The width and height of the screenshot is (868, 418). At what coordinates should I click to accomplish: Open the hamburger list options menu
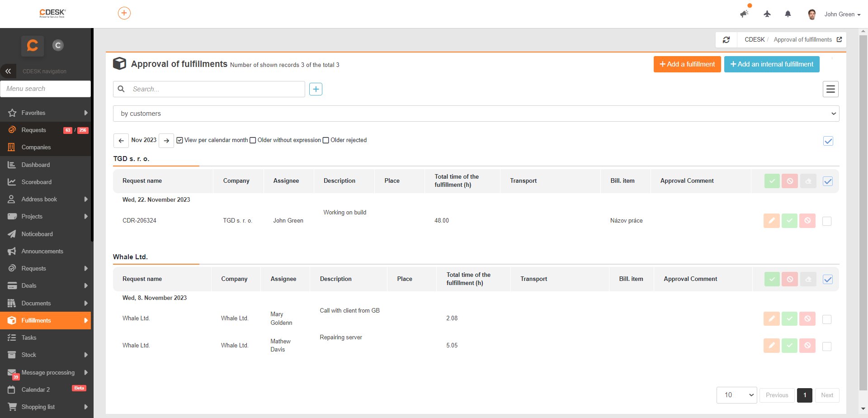(x=830, y=89)
